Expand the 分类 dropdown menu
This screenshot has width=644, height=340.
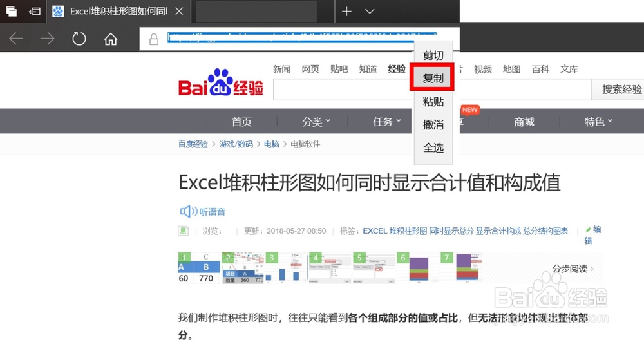(x=316, y=122)
